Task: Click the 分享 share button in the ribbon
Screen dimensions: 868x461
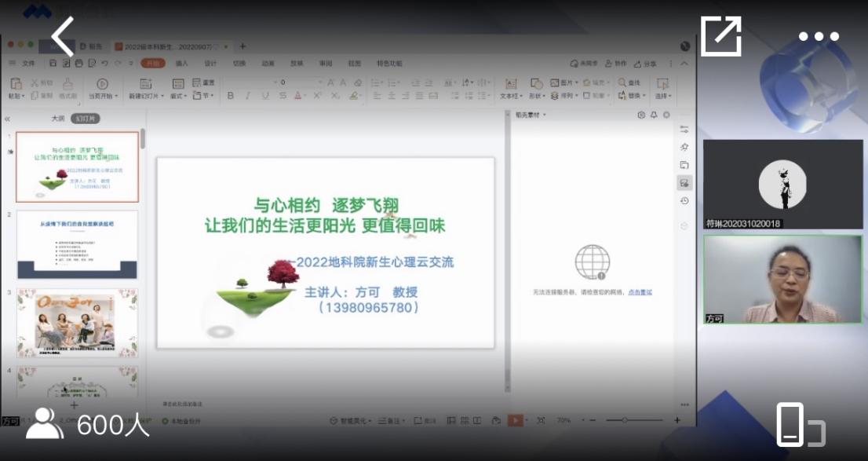Action: [646, 64]
